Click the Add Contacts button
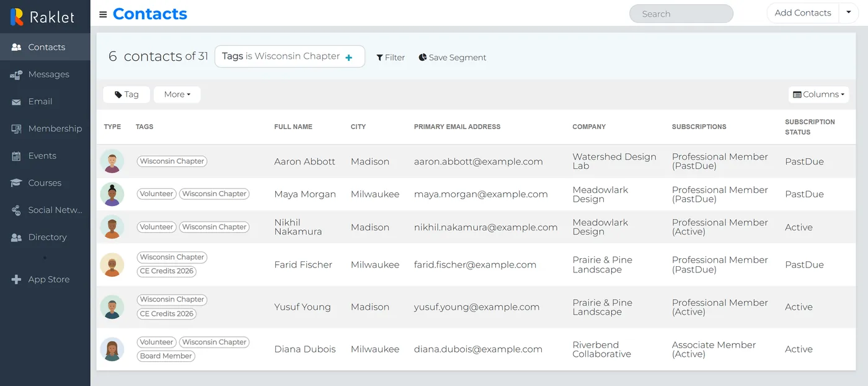 (803, 13)
